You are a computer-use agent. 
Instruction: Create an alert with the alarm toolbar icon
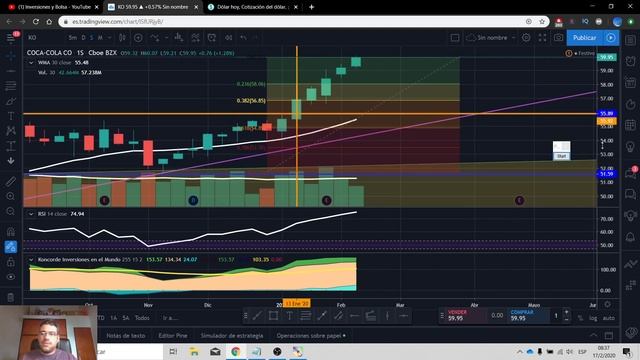click(x=212, y=38)
